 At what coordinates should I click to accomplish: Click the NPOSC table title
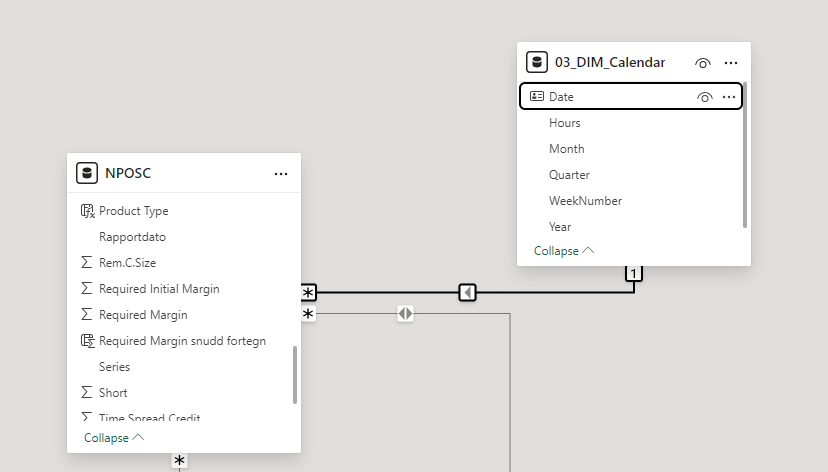128,173
